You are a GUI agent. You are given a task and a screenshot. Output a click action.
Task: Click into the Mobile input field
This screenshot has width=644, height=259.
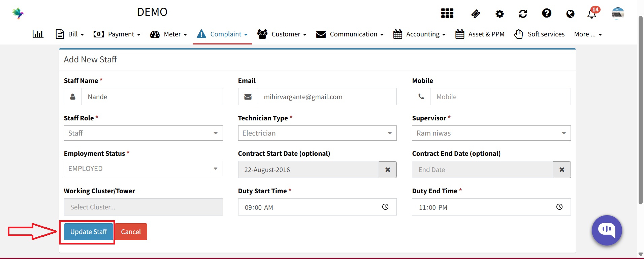500,97
